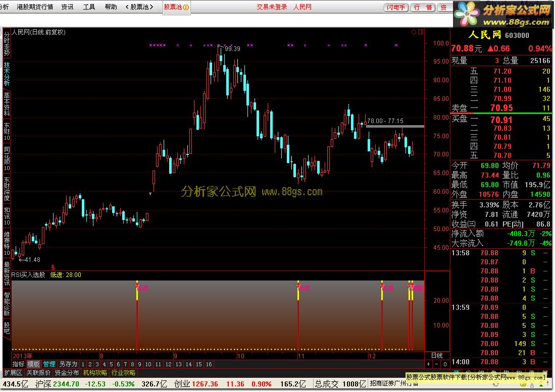This screenshot has height=392, width=555.
Task: Select template number 9
Action: coord(139,364)
